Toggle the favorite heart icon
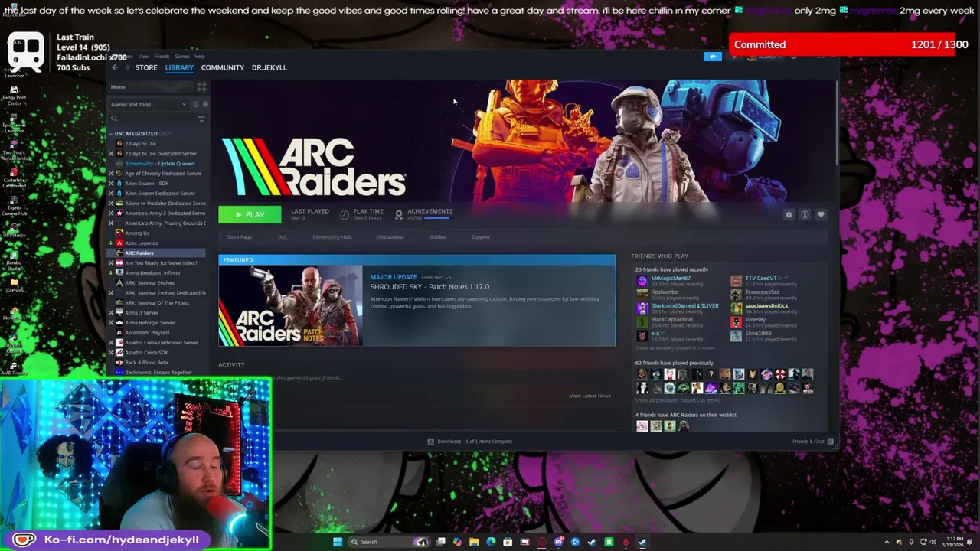980x551 pixels. tap(821, 215)
